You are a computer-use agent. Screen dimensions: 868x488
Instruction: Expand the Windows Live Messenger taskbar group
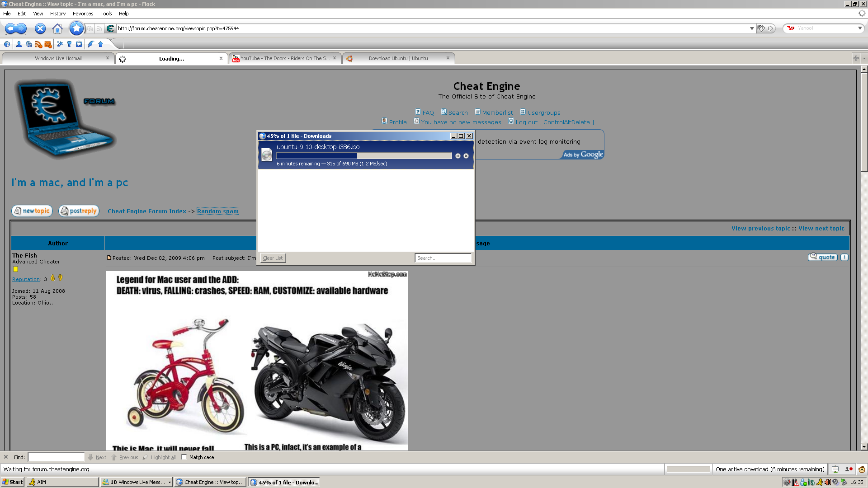click(x=170, y=482)
